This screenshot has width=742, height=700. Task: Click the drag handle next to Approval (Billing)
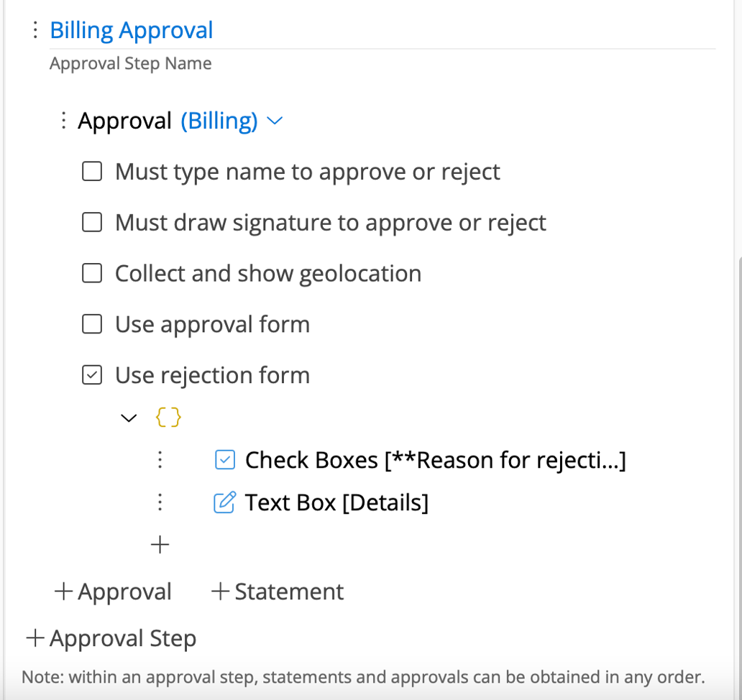click(64, 120)
